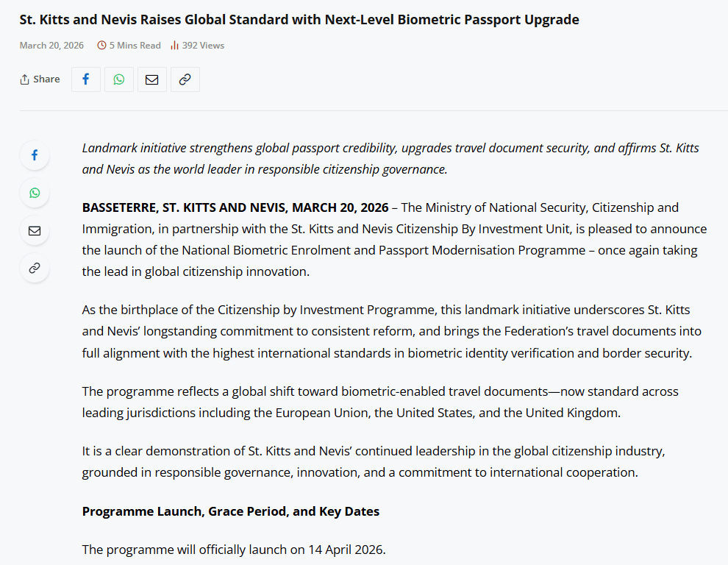Click the March 20, 2026 publish date
The height and width of the screenshot is (565, 728).
pos(51,46)
